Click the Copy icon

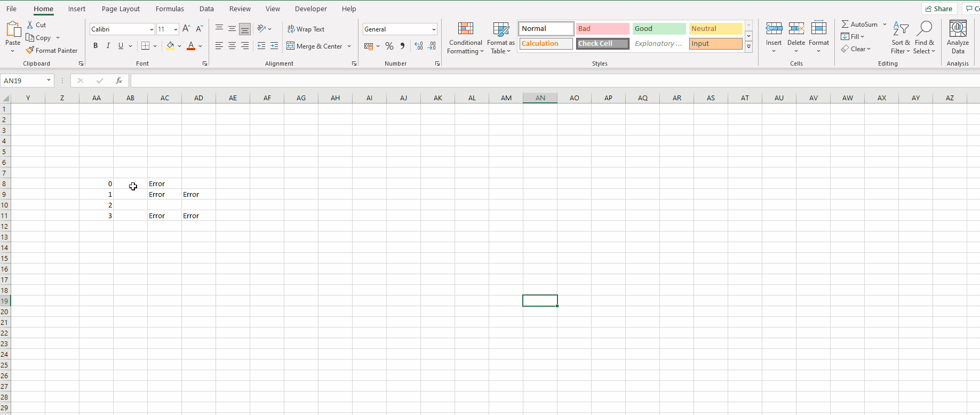click(30, 37)
